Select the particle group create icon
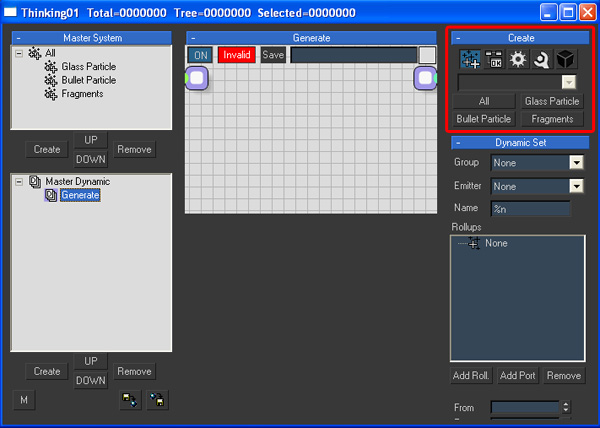 470,59
